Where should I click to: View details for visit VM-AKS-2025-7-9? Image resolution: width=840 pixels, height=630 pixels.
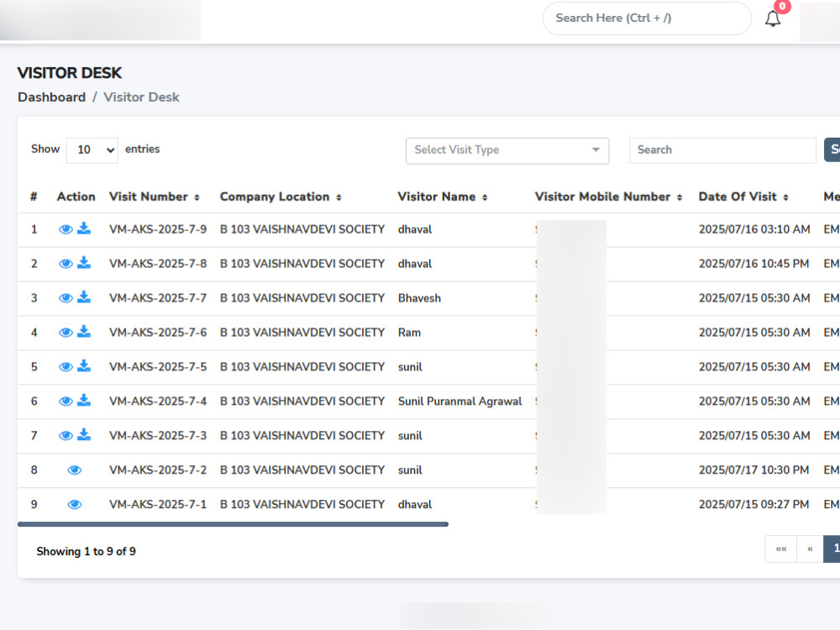tap(66, 229)
